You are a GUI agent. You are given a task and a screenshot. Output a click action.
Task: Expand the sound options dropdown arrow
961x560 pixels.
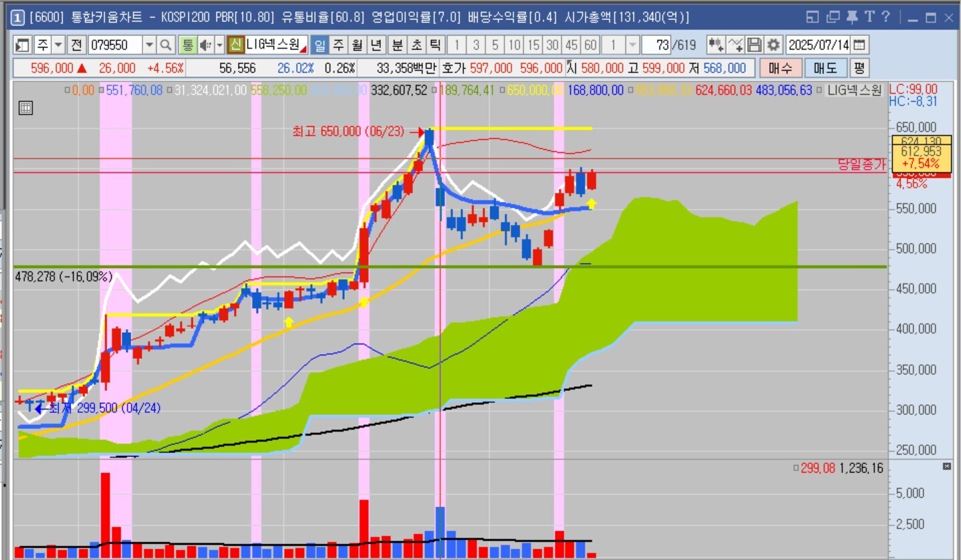point(219,45)
